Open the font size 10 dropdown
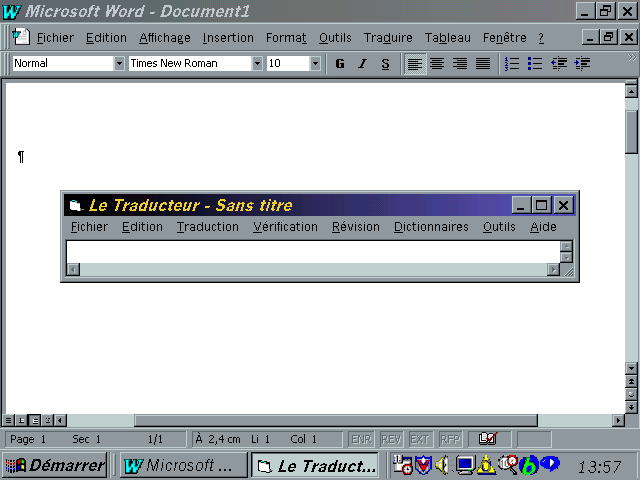The width and height of the screenshot is (640, 480). (315, 63)
